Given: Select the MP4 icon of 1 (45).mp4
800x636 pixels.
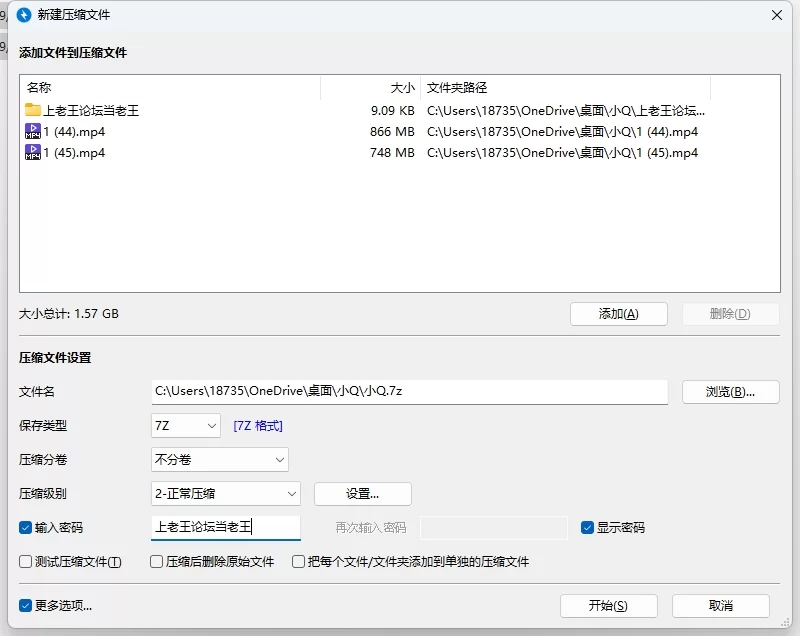Looking at the screenshot, I should [33, 152].
